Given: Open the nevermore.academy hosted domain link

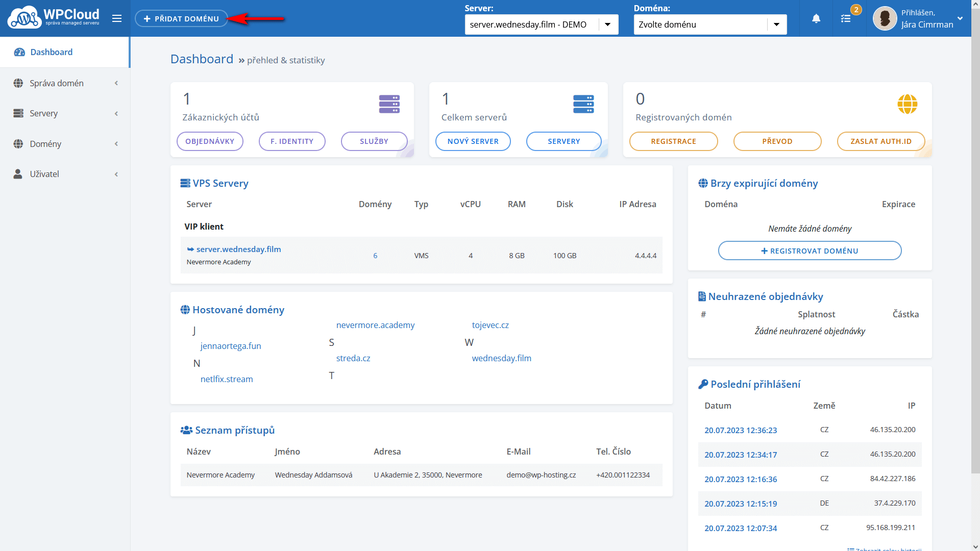Looking at the screenshot, I should (375, 325).
